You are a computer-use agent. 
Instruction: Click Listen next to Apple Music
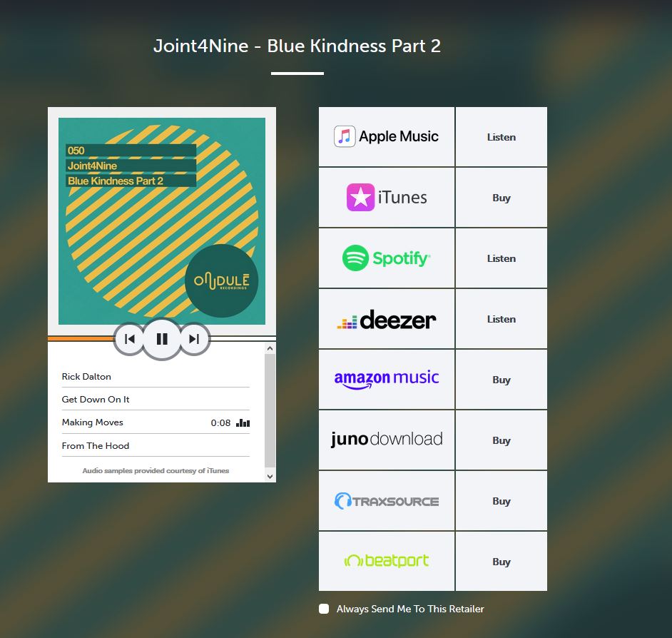[x=501, y=136]
